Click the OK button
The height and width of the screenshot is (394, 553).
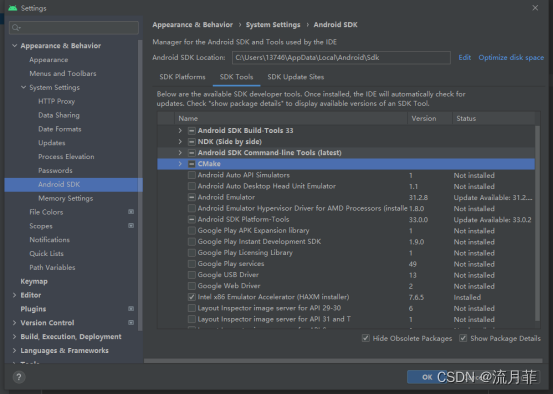[427, 377]
